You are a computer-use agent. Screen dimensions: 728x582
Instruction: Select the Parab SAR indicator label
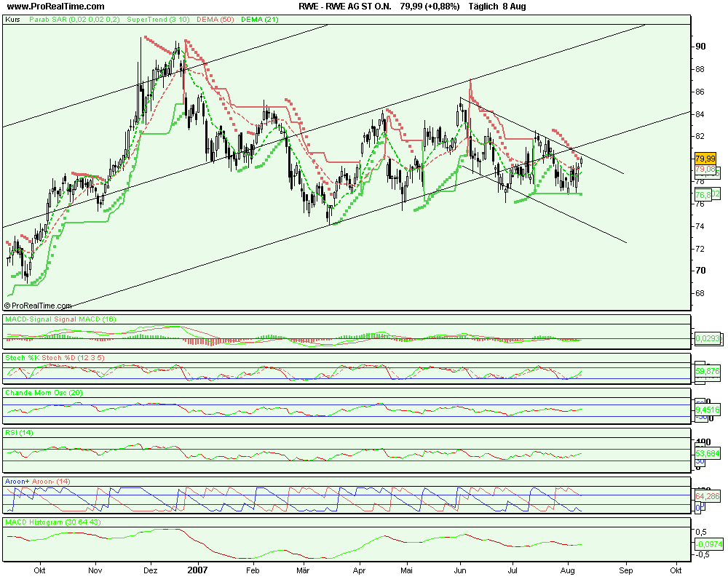click(x=75, y=20)
